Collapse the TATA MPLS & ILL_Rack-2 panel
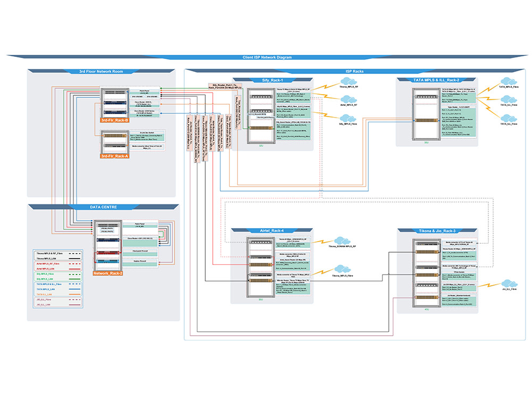 point(437,79)
